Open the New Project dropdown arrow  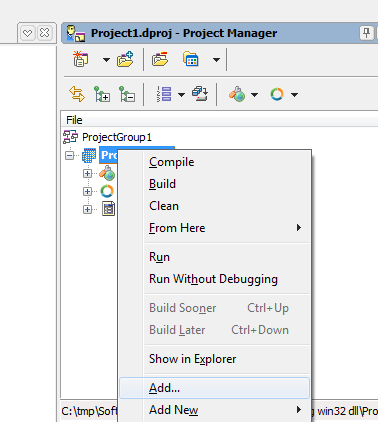tap(106, 60)
